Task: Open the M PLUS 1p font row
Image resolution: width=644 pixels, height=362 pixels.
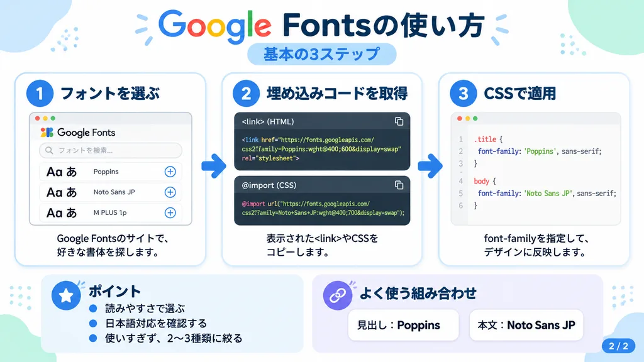Action: click(x=111, y=212)
